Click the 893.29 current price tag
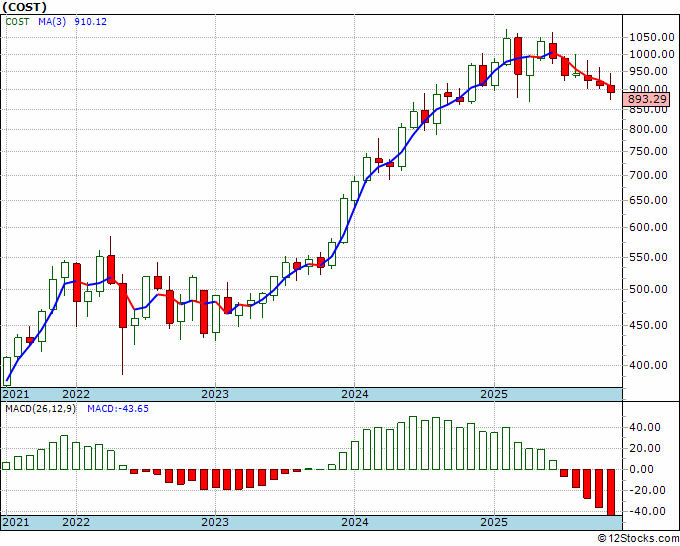Viewport: 680px width, 546px height. 647,99
